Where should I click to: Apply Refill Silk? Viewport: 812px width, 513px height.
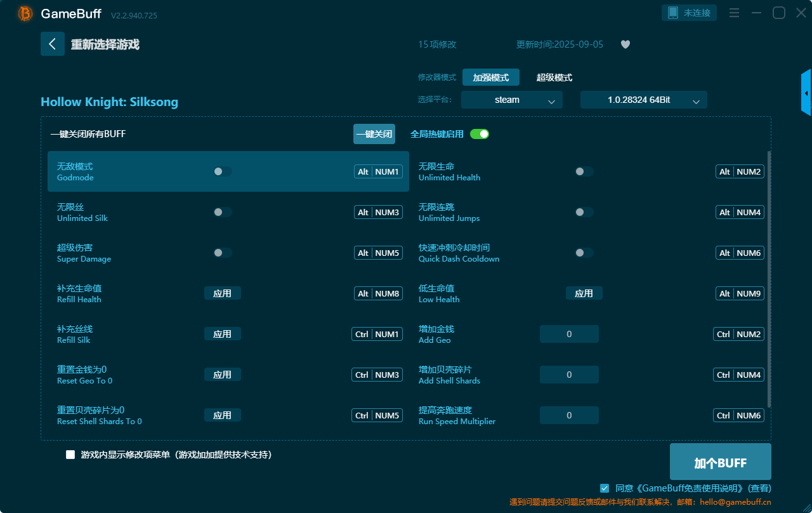(x=222, y=334)
